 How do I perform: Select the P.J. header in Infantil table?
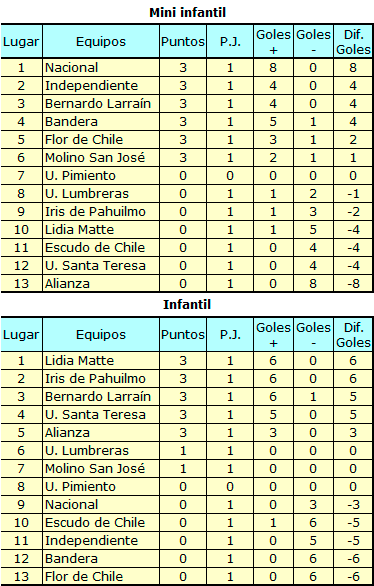point(230,335)
